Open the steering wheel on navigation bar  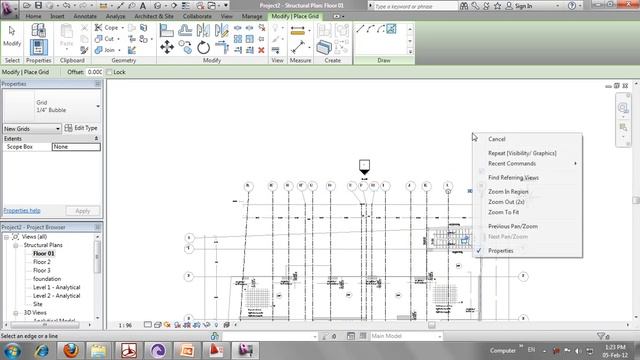(x=623, y=108)
